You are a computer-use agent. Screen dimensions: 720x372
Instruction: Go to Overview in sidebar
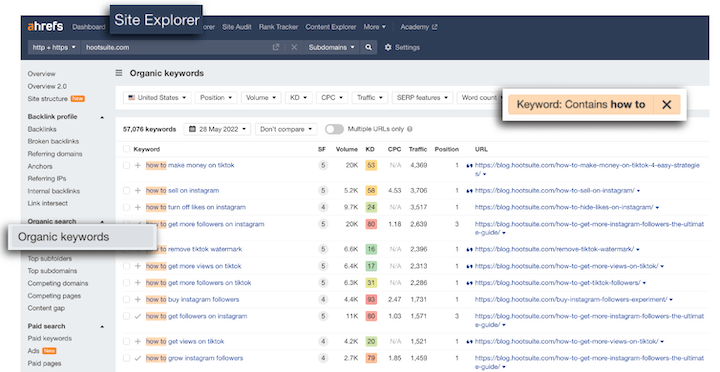click(41, 74)
